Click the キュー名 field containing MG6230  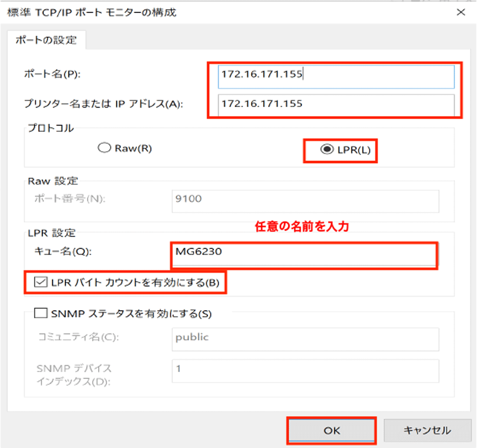pyautogui.click(x=304, y=253)
